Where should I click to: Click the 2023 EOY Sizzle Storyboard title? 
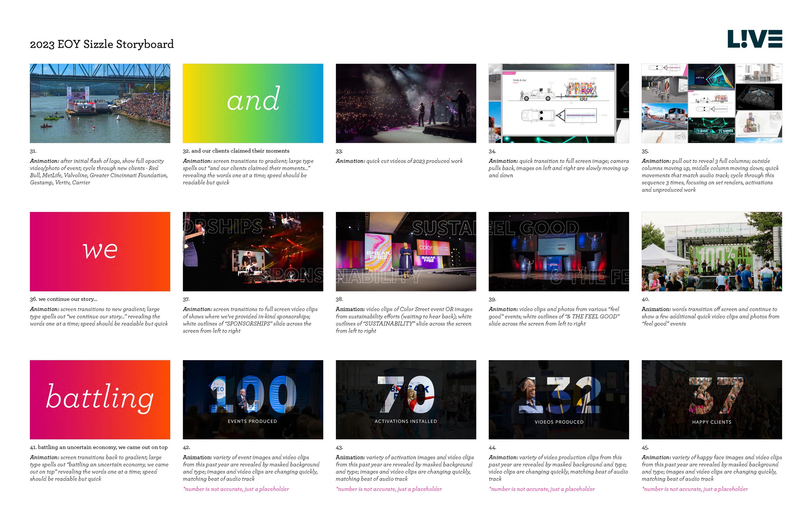click(102, 44)
